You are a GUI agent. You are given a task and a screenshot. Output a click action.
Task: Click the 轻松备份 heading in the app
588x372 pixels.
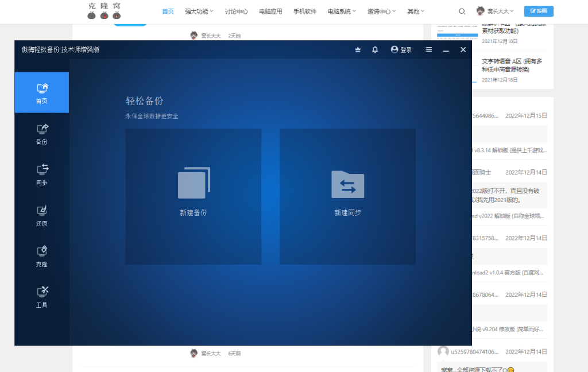coord(144,101)
